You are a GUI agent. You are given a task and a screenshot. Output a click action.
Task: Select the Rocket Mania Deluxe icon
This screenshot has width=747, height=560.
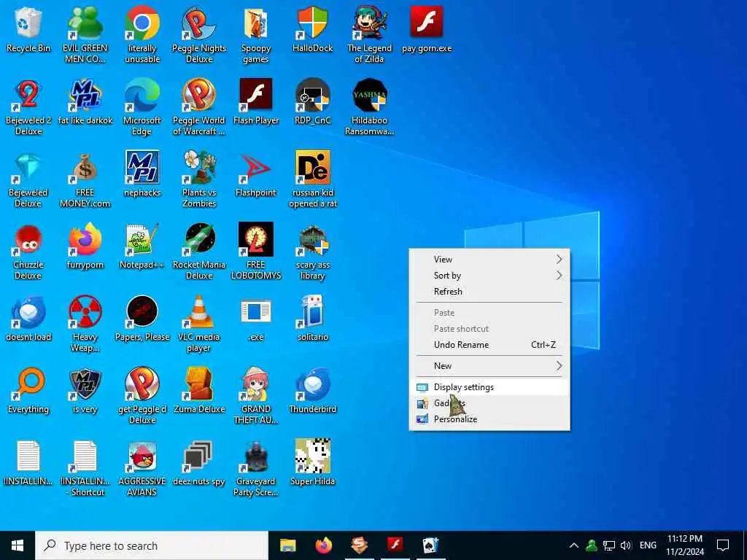pyautogui.click(x=198, y=252)
